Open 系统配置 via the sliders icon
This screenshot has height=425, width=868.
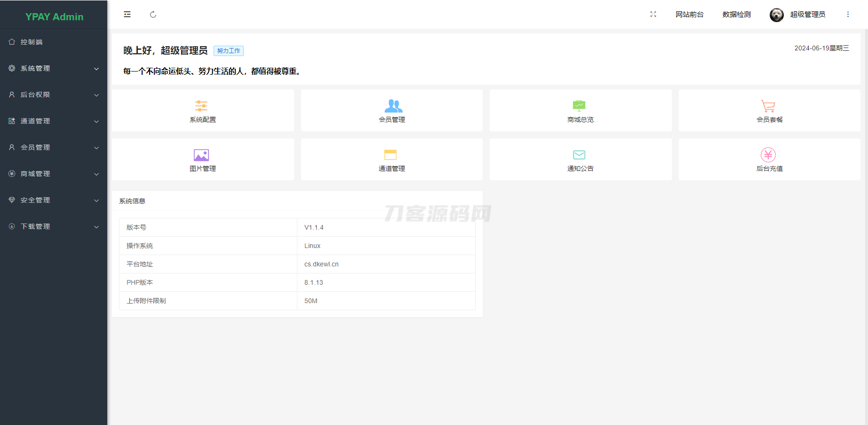pyautogui.click(x=201, y=106)
